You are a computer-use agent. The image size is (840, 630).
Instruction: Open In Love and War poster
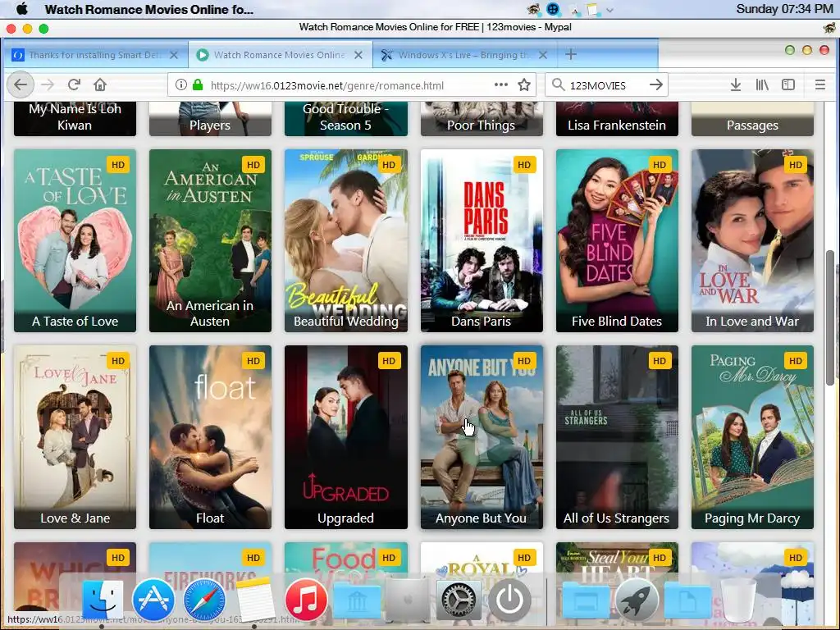(752, 240)
